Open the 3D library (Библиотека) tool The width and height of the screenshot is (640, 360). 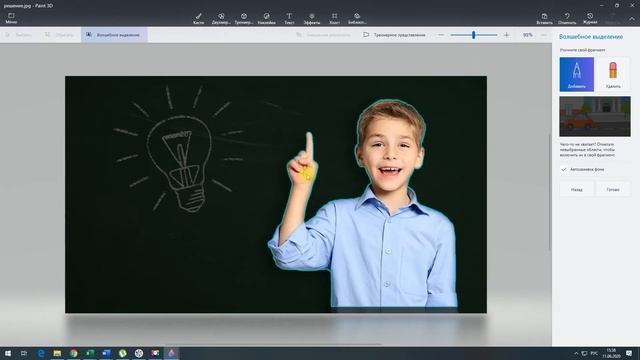(x=357, y=18)
